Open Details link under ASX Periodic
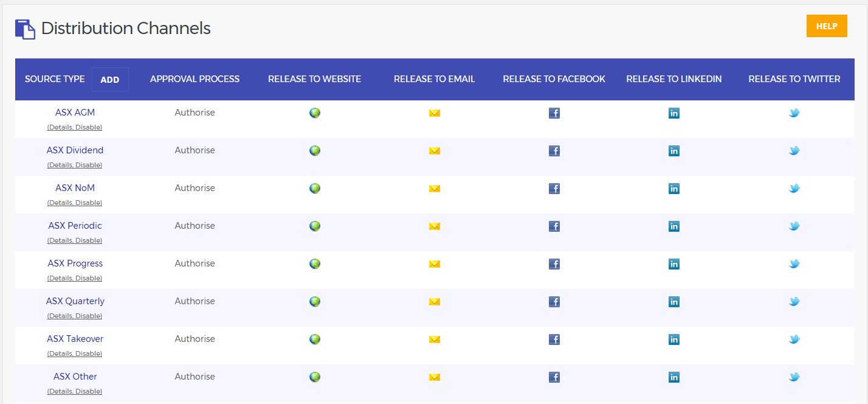Image resolution: width=868 pixels, height=404 pixels. pos(60,241)
